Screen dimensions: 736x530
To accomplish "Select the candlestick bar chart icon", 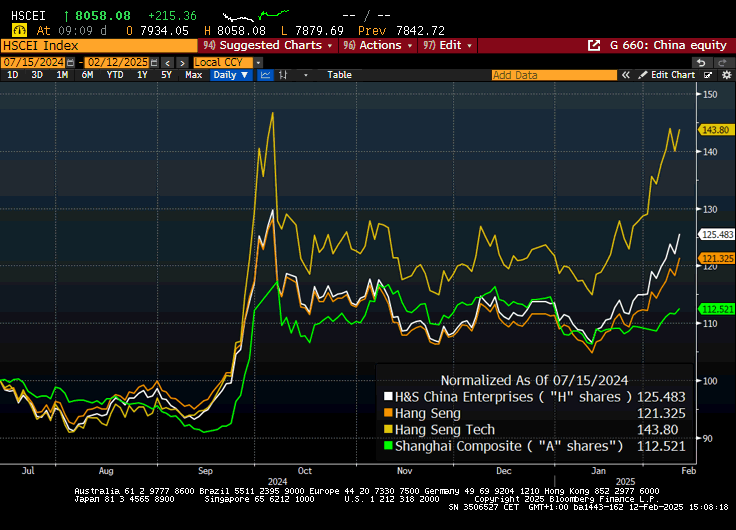I will [283, 75].
